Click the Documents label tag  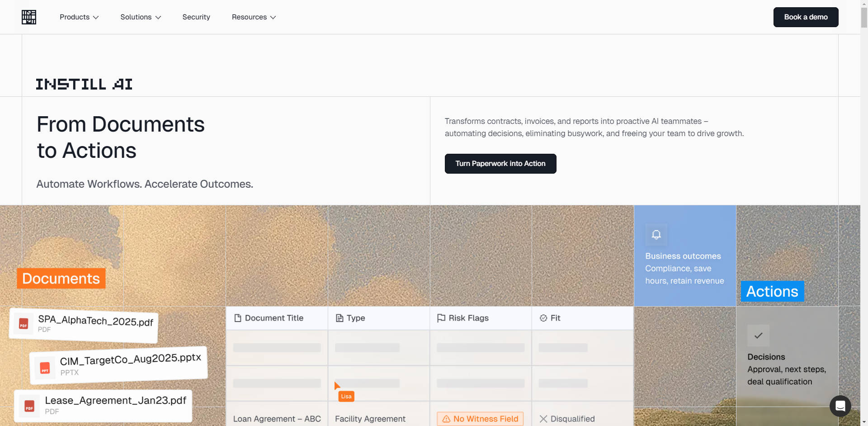[61, 279]
